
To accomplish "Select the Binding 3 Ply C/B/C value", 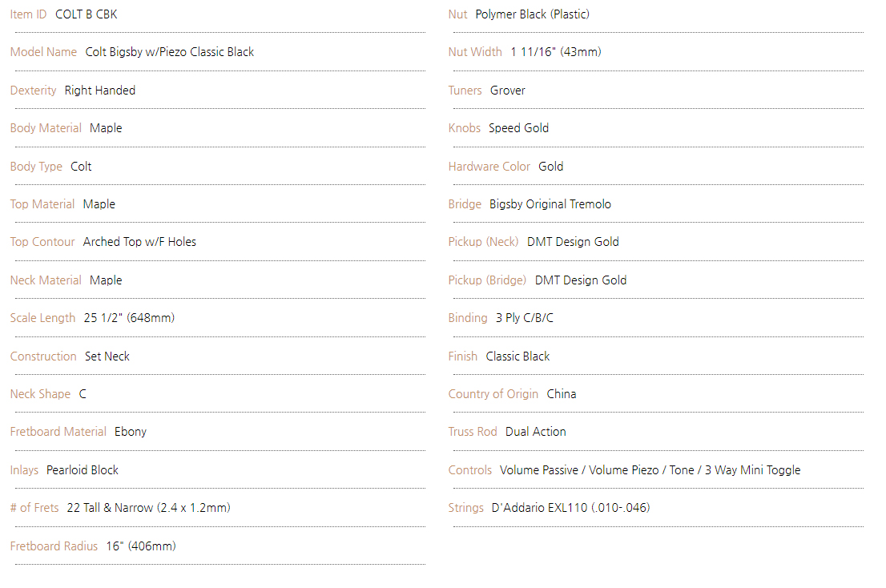I will (x=525, y=318).
